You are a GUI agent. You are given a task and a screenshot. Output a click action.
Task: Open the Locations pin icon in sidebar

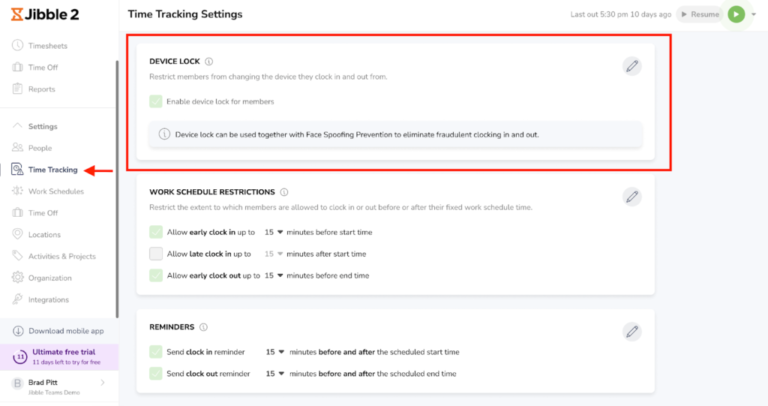pos(17,234)
